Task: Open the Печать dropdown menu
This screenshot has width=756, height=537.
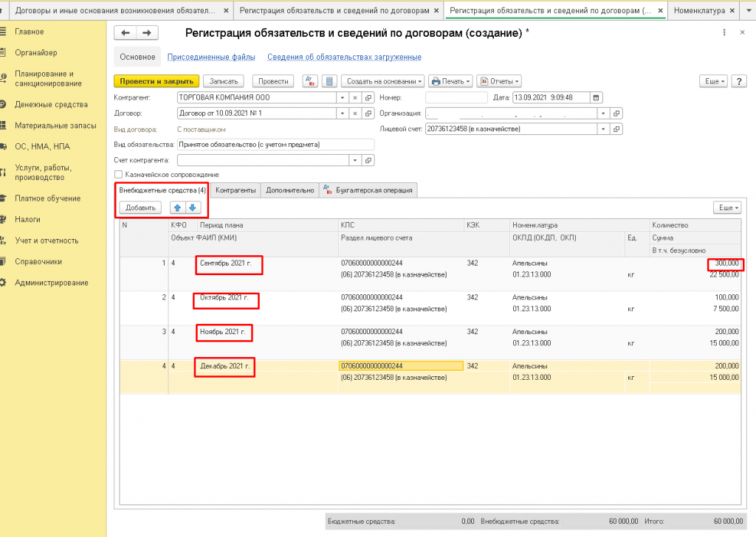Action: [x=450, y=81]
